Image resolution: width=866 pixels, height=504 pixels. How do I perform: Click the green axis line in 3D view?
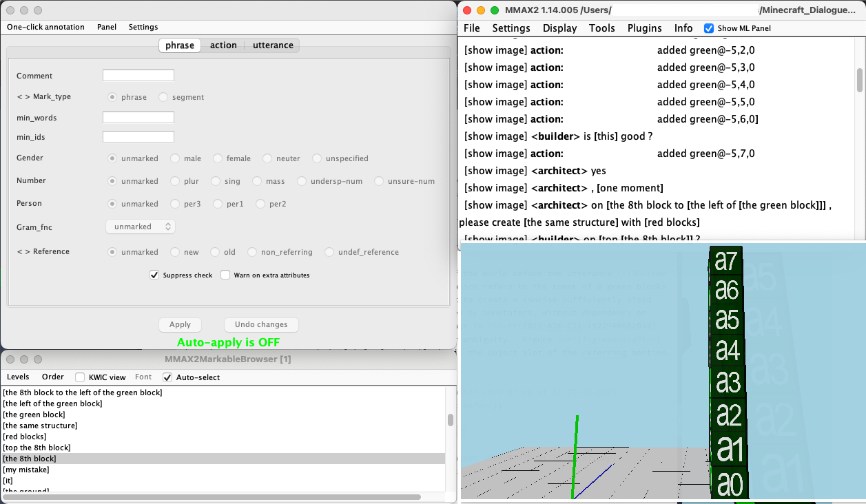[575, 454]
